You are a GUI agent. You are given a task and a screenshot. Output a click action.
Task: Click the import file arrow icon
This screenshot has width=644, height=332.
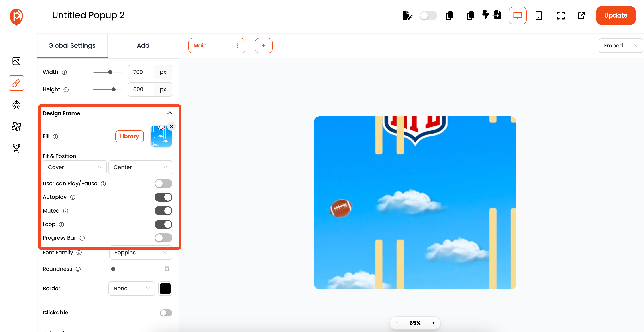click(497, 15)
